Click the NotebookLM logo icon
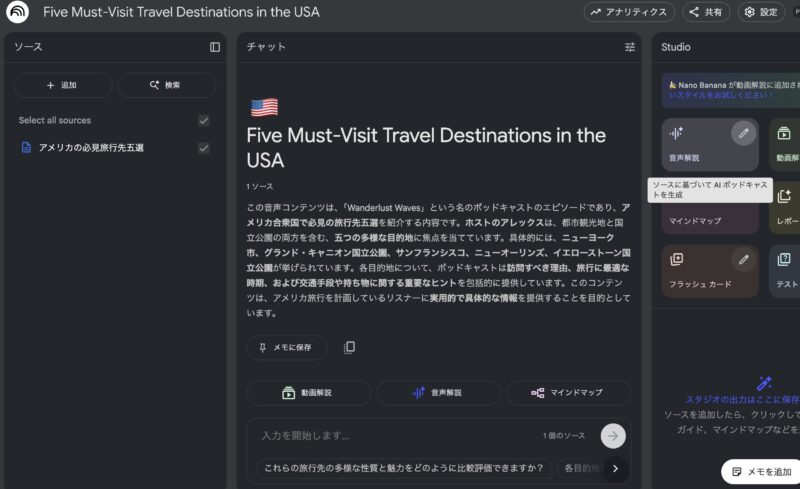Image resolution: width=800 pixels, height=489 pixels. point(17,12)
